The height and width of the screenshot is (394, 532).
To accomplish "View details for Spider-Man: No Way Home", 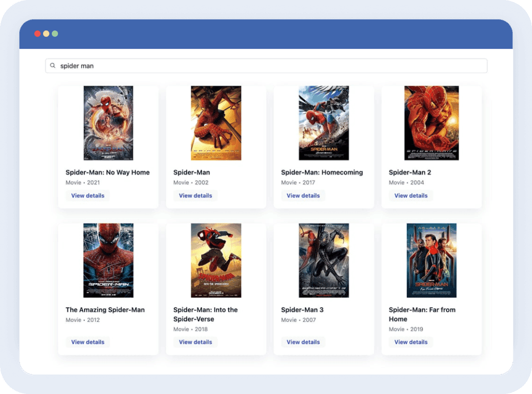I will point(88,195).
